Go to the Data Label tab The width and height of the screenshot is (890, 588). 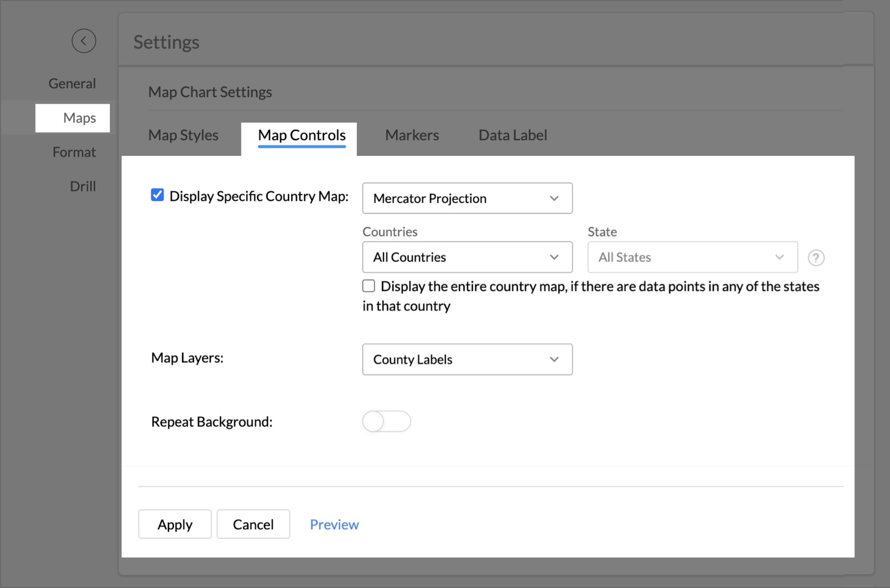513,135
